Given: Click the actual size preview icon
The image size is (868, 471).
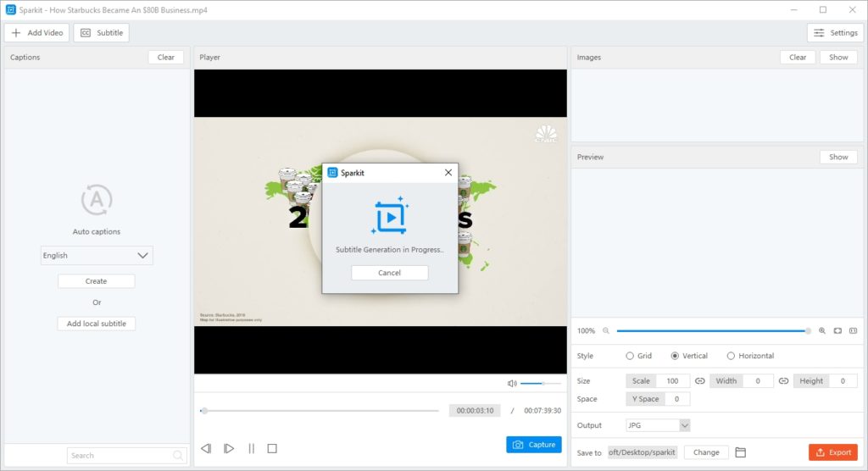Looking at the screenshot, I should click(x=853, y=330).
